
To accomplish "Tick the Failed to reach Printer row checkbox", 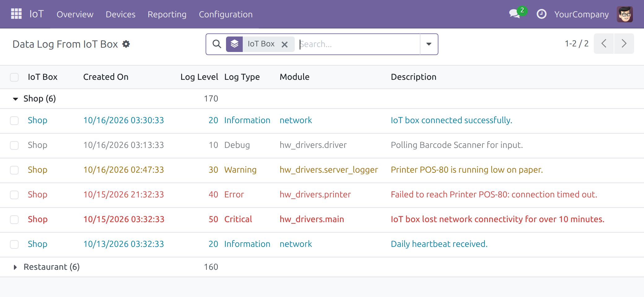I will tap(14, 195).
